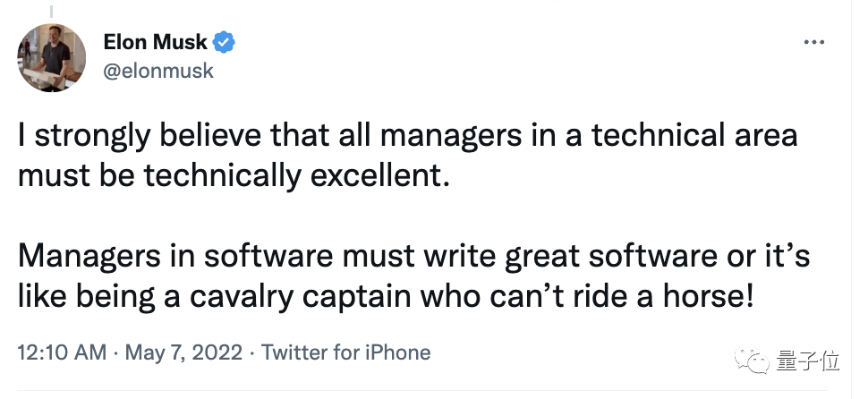
Task: Click the Elon Musk display name
Action: tap(155, 42)
